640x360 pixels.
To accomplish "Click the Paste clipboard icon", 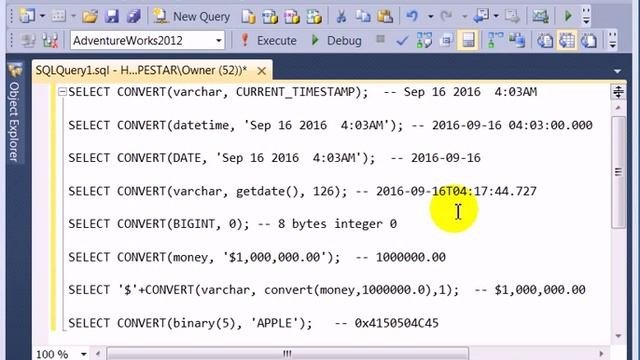I will coord(385,16).
